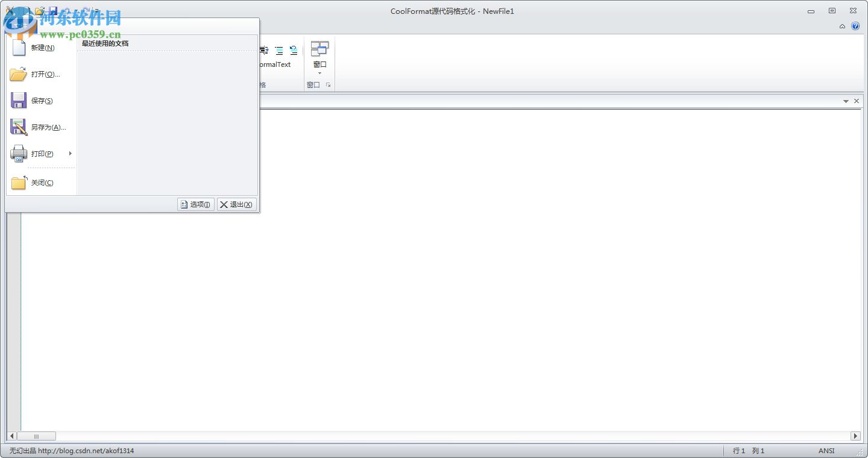Click the ribbon icon with curved blue arrow
Screen dimensions: 868x458
click(x=294, y=51)
